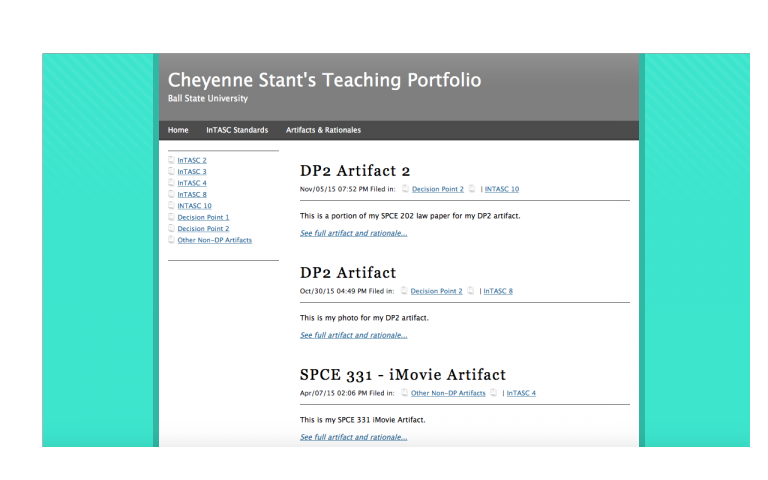The image size is (768, 480).
Task: Select InTASC 4 in the sidebar list
Action: (x=192, y=183)
